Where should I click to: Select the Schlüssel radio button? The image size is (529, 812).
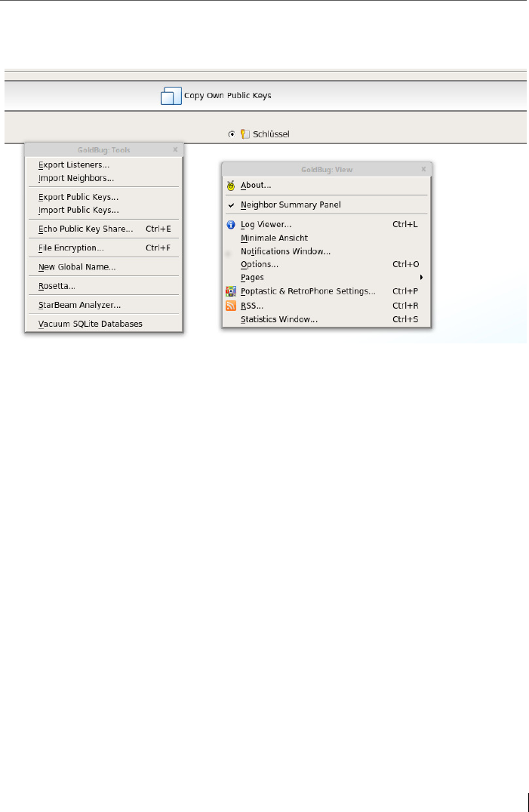click(x=232, y=134)
